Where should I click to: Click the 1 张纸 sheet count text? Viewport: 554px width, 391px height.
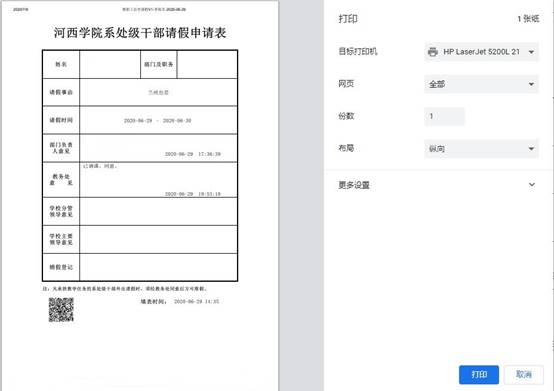pyautogui.click(x=528, y=19)
